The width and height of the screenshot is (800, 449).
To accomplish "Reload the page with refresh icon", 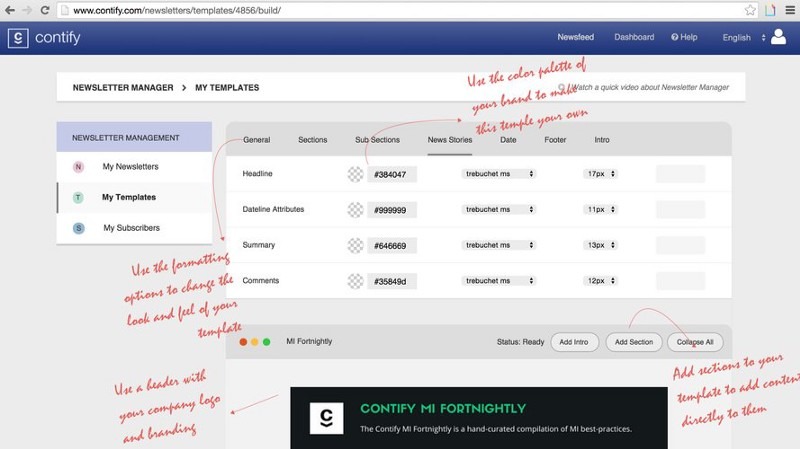I will pyautogui.click(x=45, y=10).
